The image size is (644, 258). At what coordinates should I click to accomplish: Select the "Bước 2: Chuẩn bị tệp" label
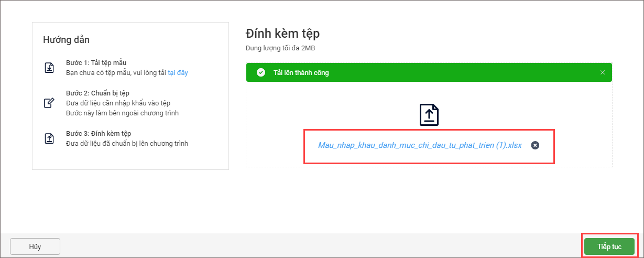pyautogui.click(x=97, y=93)
